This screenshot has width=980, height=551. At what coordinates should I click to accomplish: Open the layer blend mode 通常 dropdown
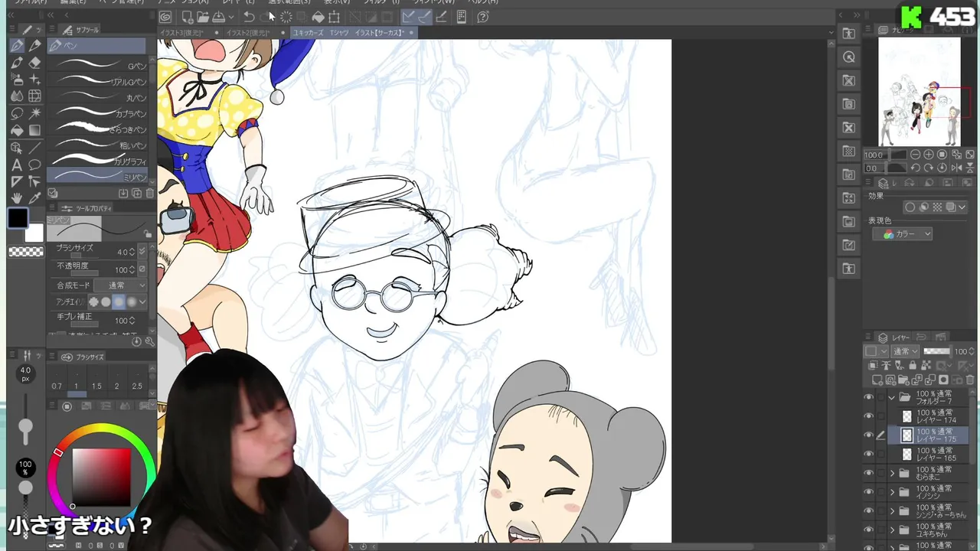click(905, 351)
